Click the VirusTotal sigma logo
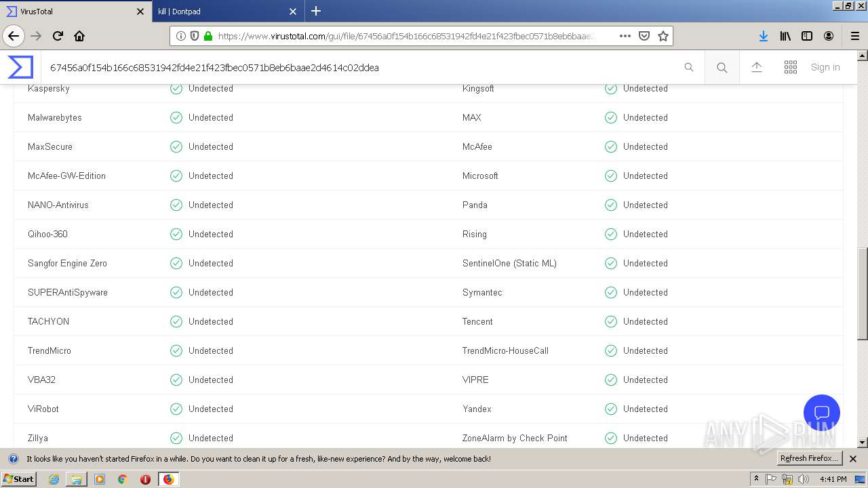The width and height of the screenshot is (868, 488). pos(20,67)
